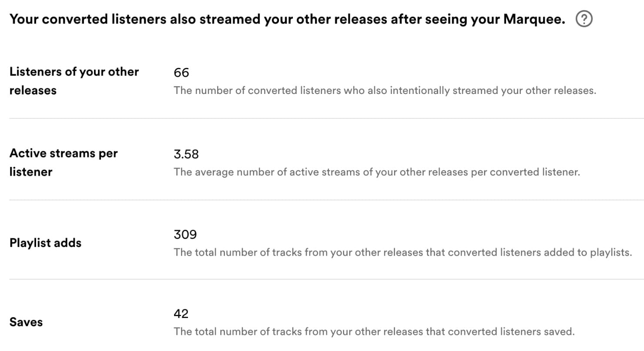Click the 309 playlist adds value
The height and width of the screenshot is (351, 644).
[185, 234]
